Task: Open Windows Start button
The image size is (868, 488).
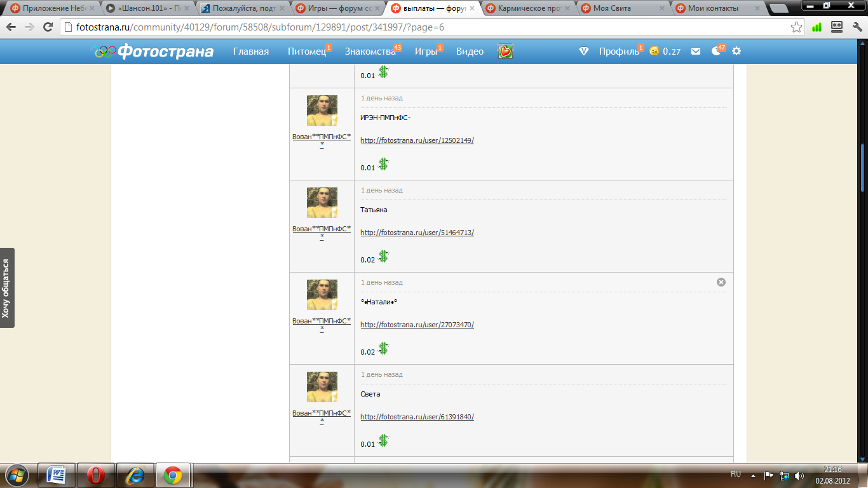Action: coord(16,475)
